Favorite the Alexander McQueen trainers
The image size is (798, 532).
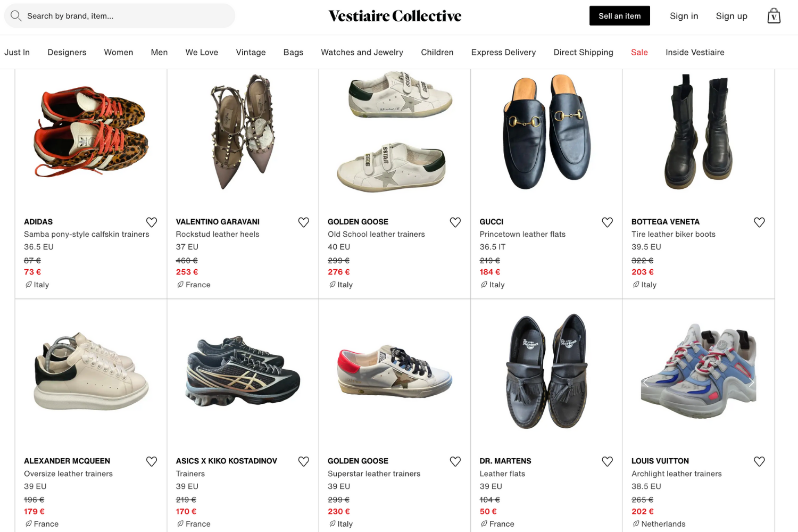151,461
